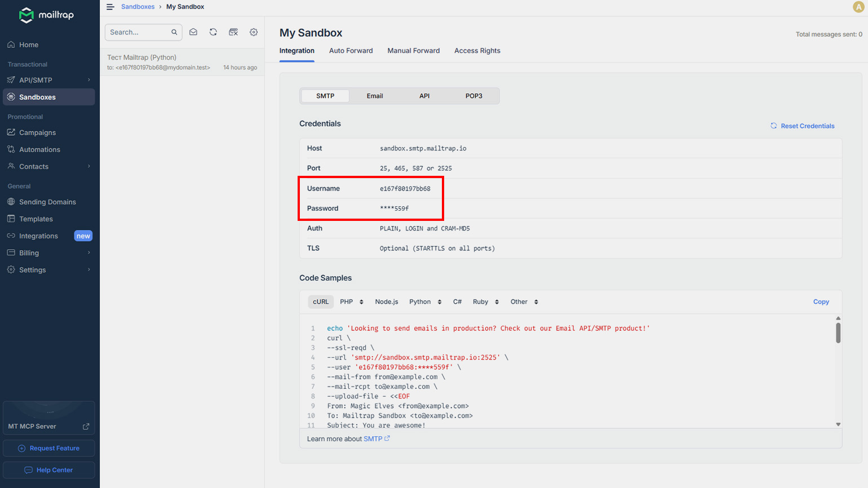Switch to the Auto Forward tab
This screenshot has height=488, width=868.
[351, 51]
